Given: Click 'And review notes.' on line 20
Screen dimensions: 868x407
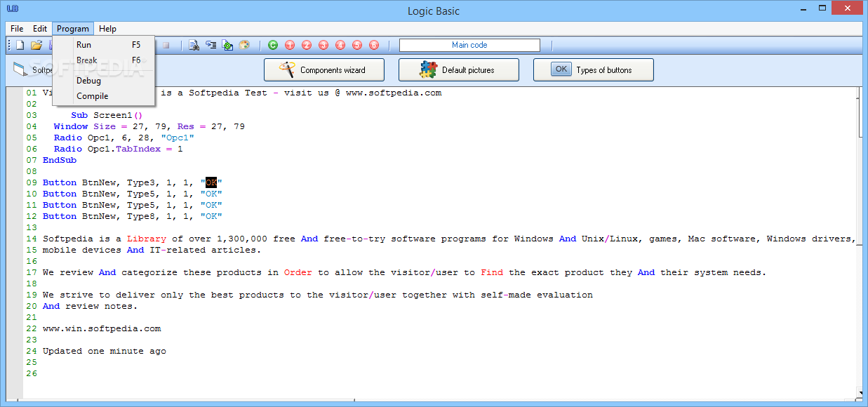Looking at the screenshot, I should (x=91, y=306).
